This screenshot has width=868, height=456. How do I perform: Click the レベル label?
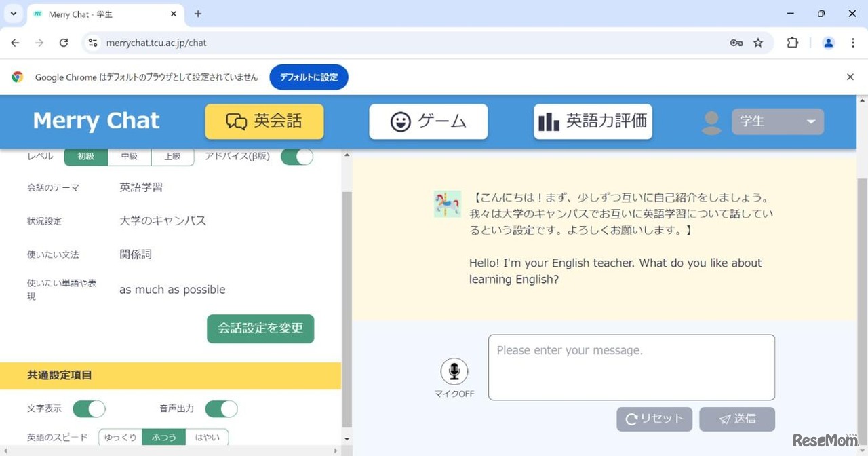pos(40,156)
